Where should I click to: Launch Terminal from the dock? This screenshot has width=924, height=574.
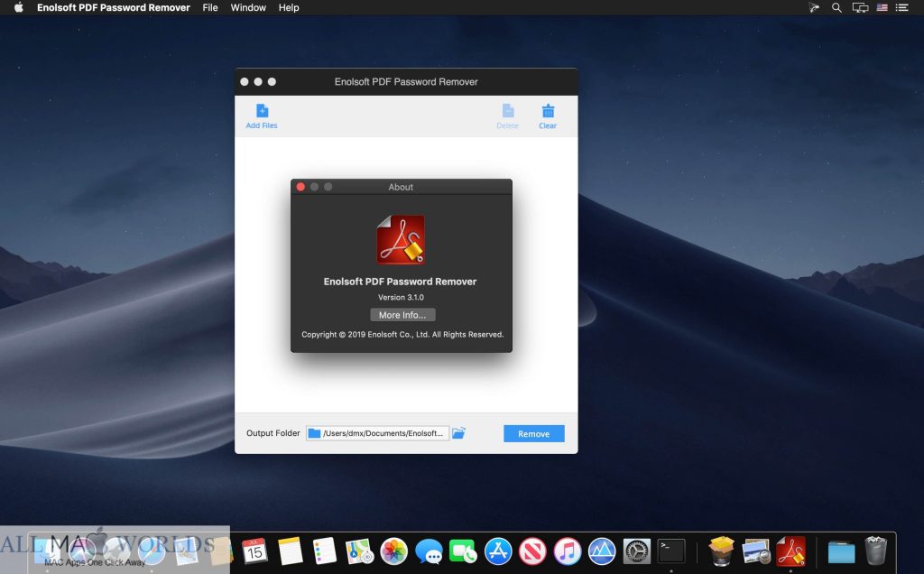pyautogui.click(x=671, y=551)
